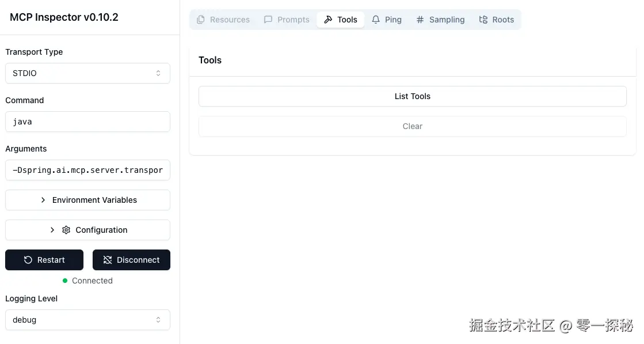Viewport: 644px width, 344px height.
Task: Click the Logging Level label
Action: (x=31, y=299)
